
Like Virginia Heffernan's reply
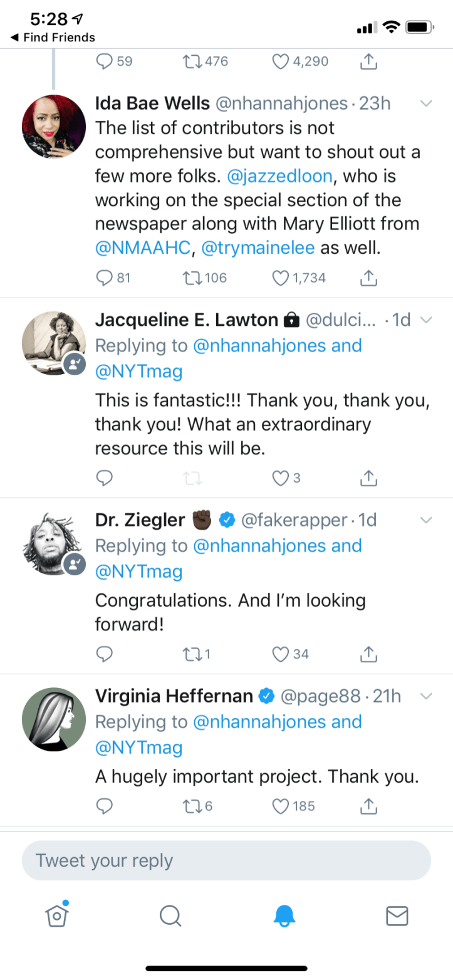(281, 806)
